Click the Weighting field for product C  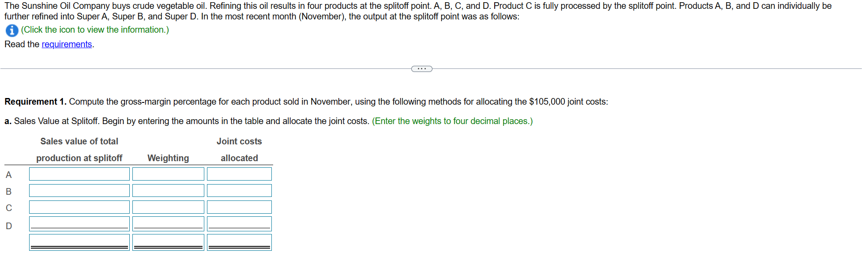click(168, 207)
